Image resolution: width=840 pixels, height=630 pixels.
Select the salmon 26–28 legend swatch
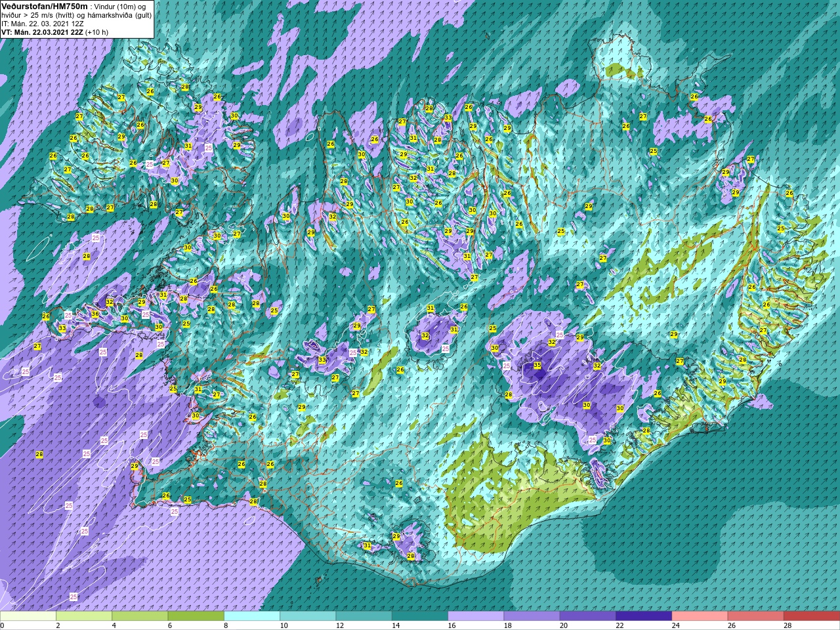pos(756,616)
